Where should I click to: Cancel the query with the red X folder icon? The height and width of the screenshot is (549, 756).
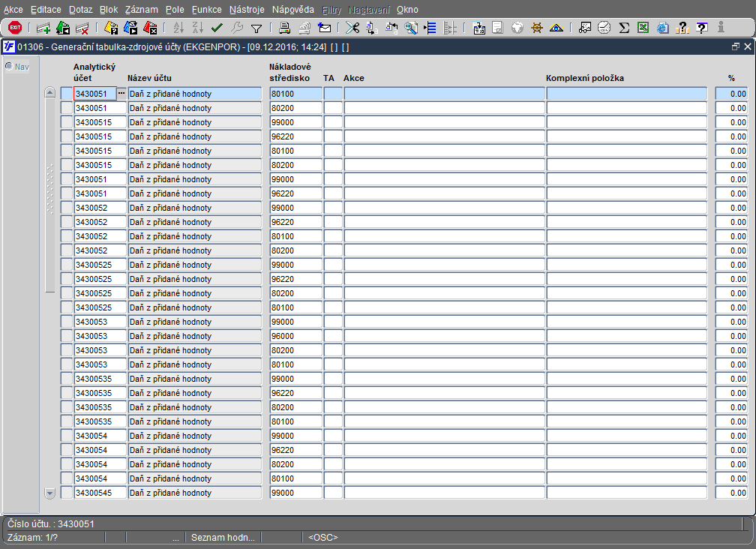click(150, 28)
